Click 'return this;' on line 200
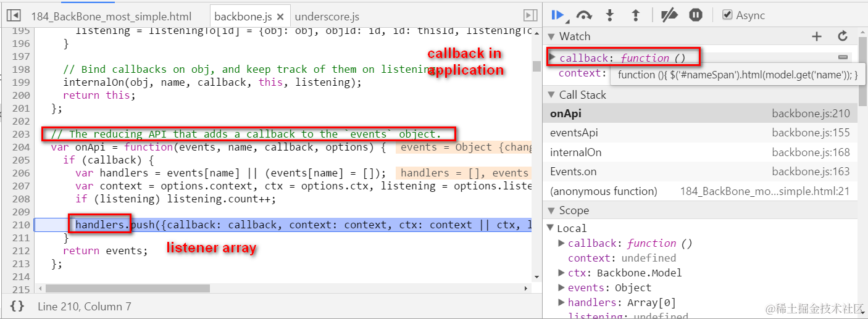The width and height of the screenshot is (868, 319). point(99,95)
